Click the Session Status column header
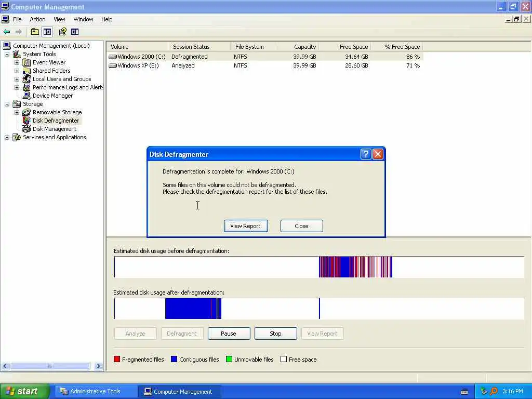The height and width of the screenshot is (399, 532). 199,47
